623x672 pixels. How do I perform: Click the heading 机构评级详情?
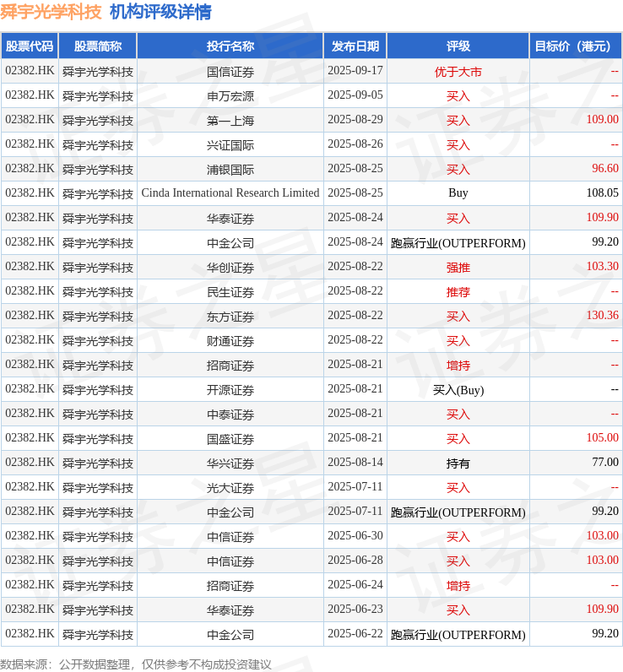[160, 12]
